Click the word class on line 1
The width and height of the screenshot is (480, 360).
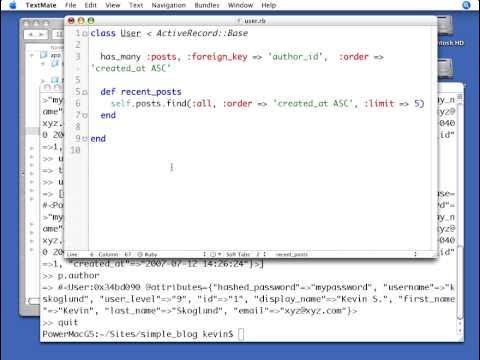[103, 33]
